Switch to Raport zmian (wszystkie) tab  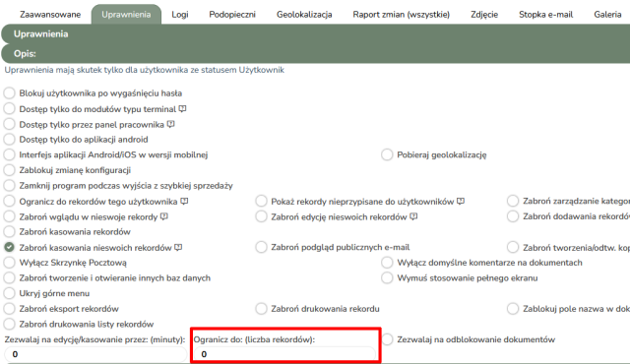[401, 15]
